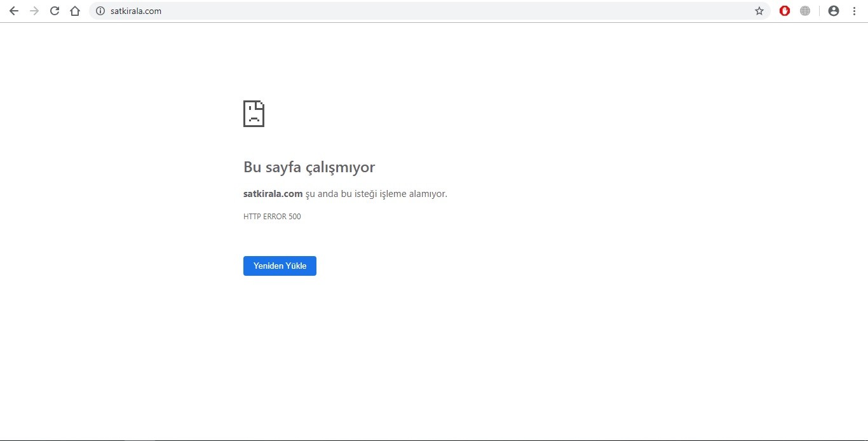This screenshot has width=868, height=441.
Task: Click the Yeniden Yükle button
Action: pos(280,266)
